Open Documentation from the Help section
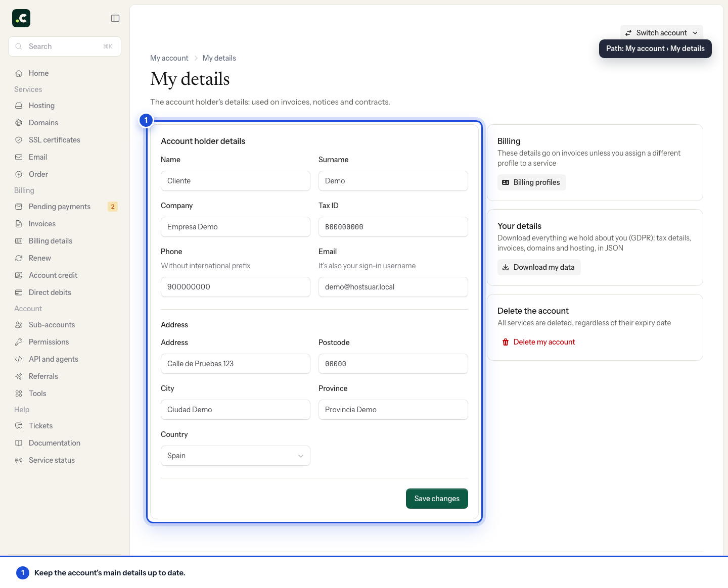728x588 pixels. click(65, 443)
